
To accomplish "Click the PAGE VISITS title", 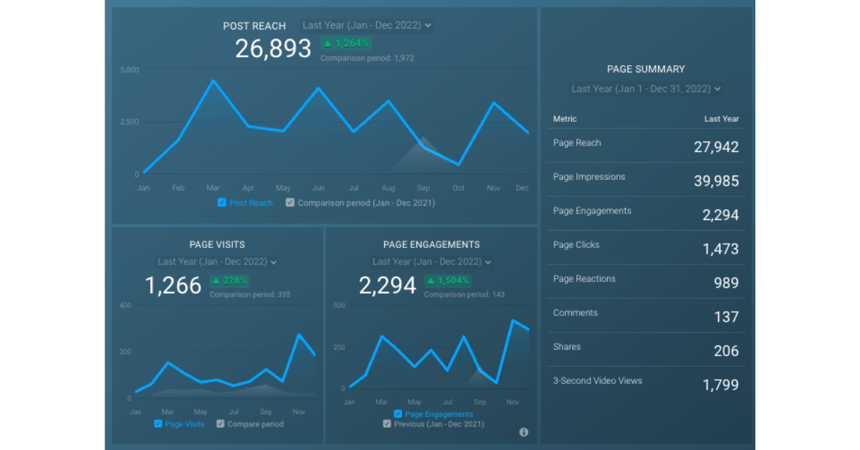I will [217, 245].
